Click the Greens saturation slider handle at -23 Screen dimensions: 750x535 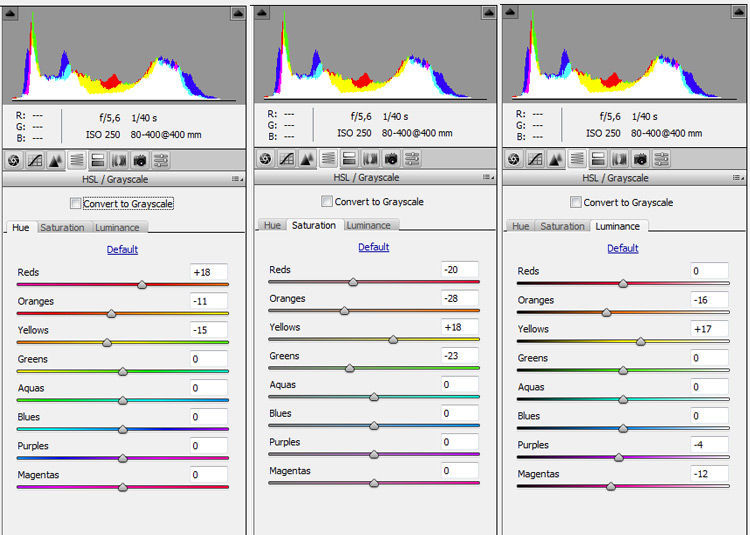[350, 369]
